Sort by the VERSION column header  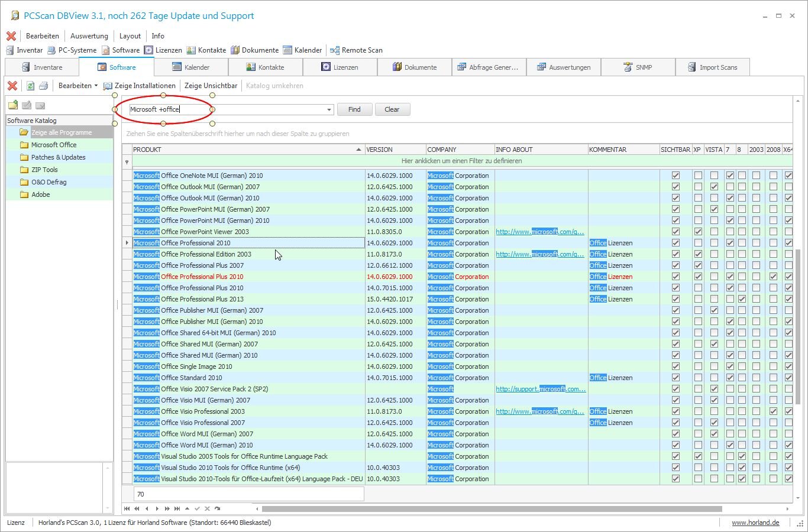click(x=396, y=150)
